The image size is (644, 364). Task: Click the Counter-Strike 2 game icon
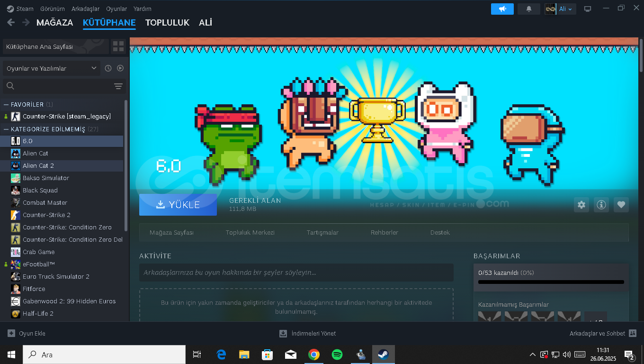click(16, 215)
